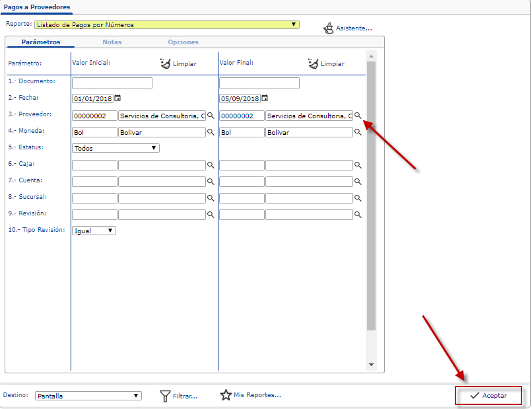Search final Sucursal with magnifier icon
Image resolution: width=532 pixels, height=409 pixels.
[358, 198]
